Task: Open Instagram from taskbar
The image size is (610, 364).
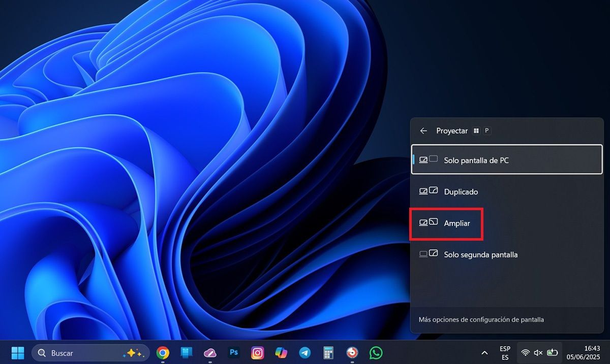Action: click(258, 353)
